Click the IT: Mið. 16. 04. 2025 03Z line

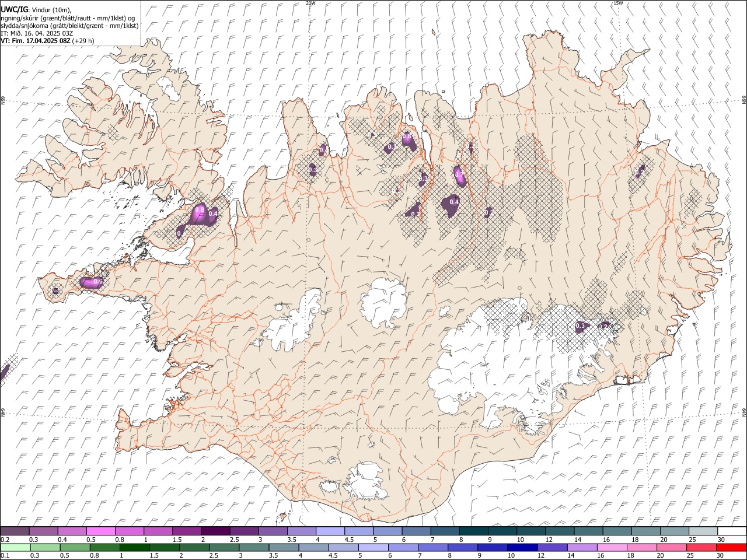[x=37, y=33]
